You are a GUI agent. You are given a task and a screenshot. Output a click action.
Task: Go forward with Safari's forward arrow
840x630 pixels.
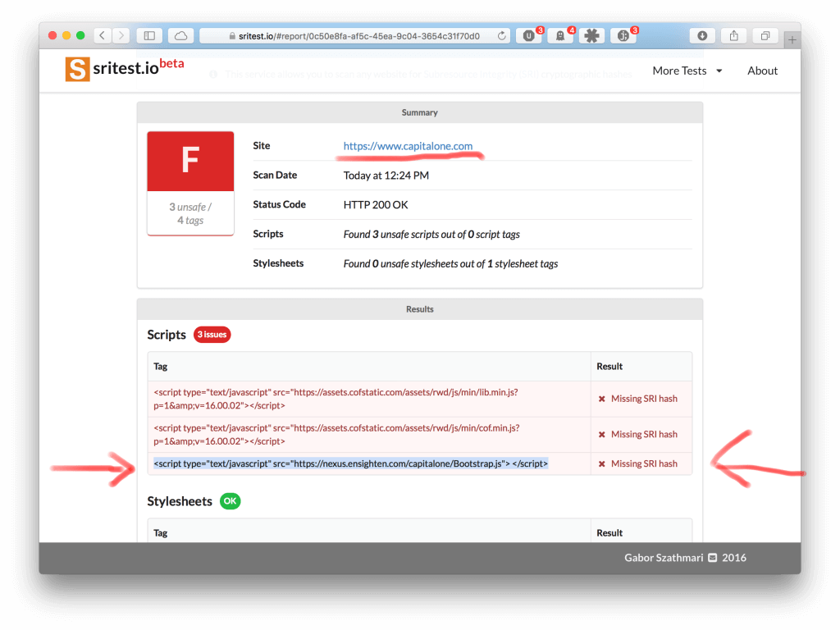[x=121, y=36]
